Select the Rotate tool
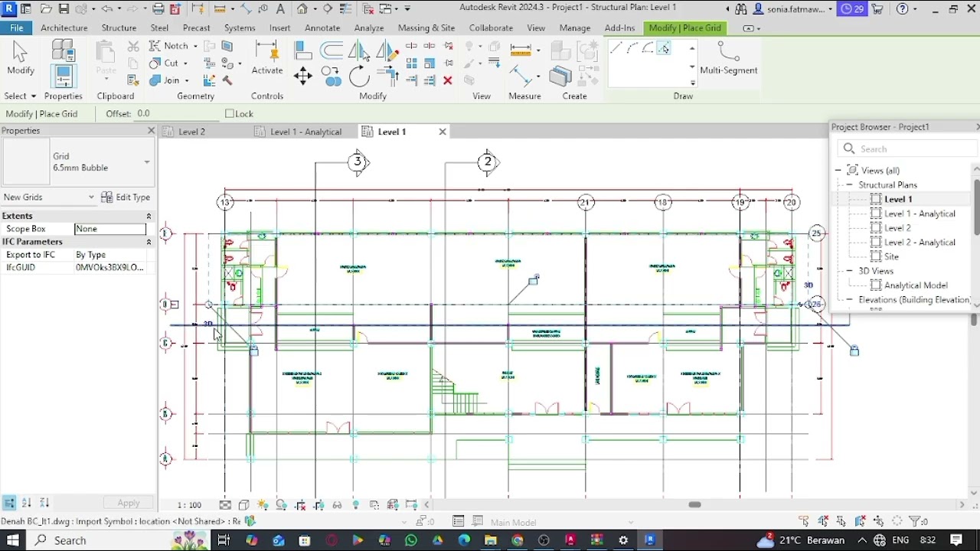980x551 pixels. click(358, 76)
